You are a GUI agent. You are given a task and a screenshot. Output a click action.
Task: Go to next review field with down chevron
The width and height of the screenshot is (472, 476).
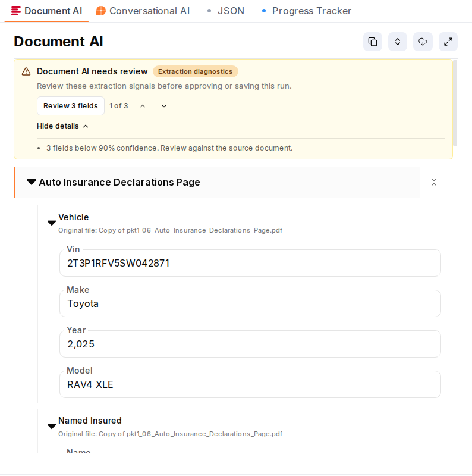[x=164, y=106]
